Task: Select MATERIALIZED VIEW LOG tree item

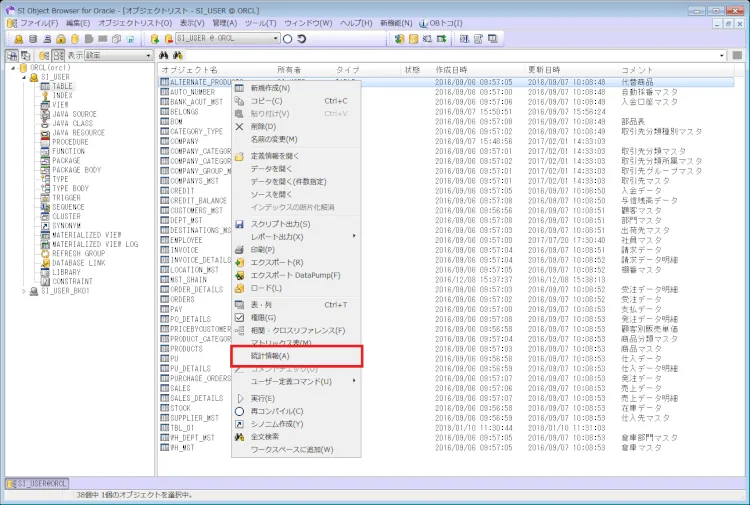Action: click(95, 244)
